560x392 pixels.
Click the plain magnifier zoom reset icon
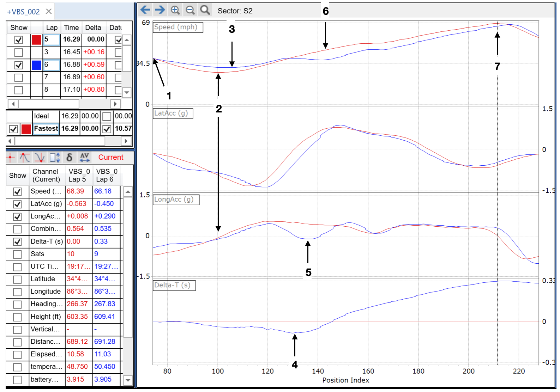[205, 10]
